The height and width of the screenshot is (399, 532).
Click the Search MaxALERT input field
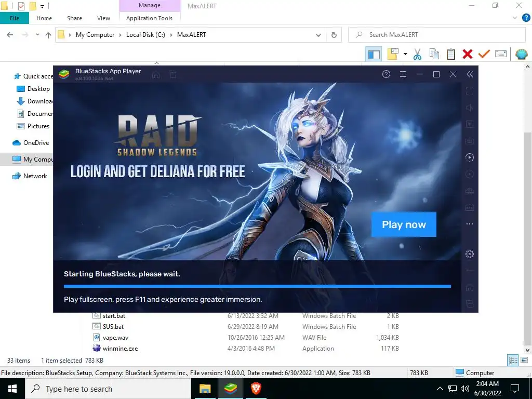pos(437,35)
